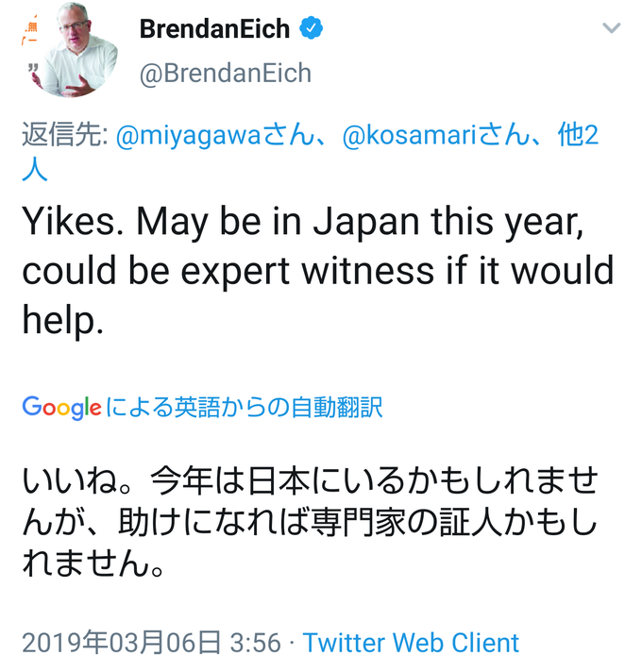Click the blue verified badge
This screenshot has height=672, width=642.
[x=312, y=28]
